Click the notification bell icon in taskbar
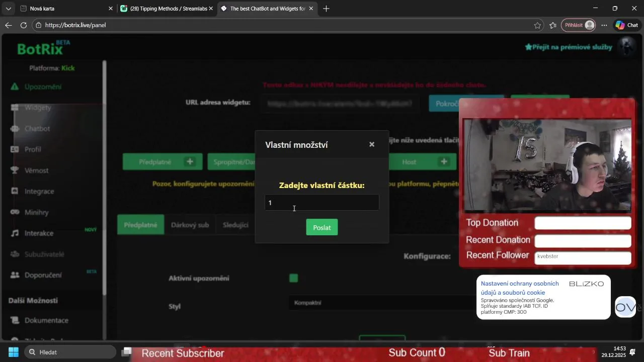This screenshot has height=362, width=644. coord(632,352)
